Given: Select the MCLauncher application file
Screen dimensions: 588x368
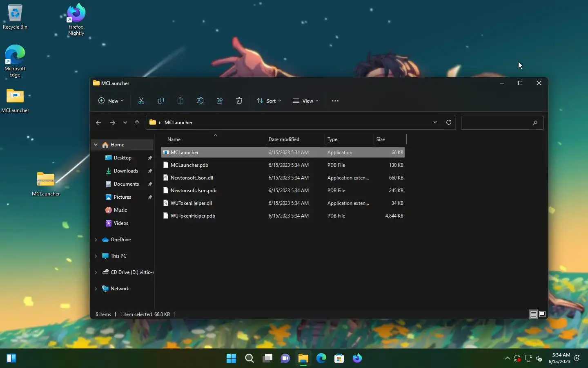Looking at the screenshot, I should click(x=283, y=153).
